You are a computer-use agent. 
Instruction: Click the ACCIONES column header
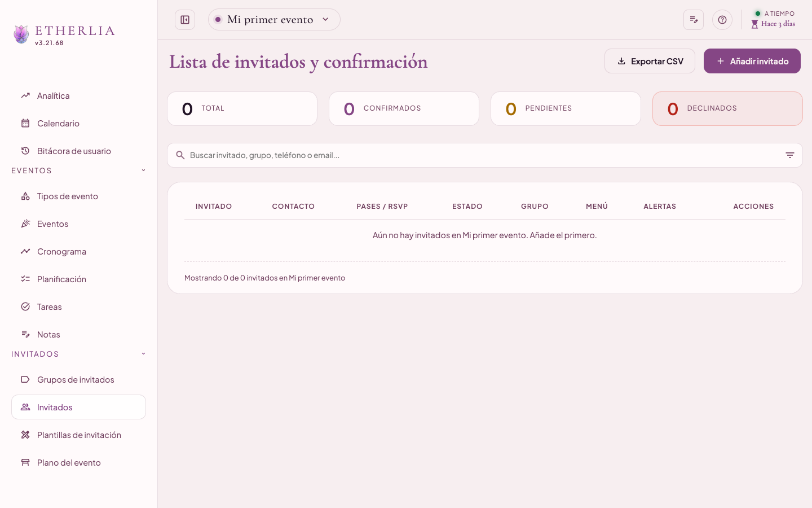click(x=753, y=207)
